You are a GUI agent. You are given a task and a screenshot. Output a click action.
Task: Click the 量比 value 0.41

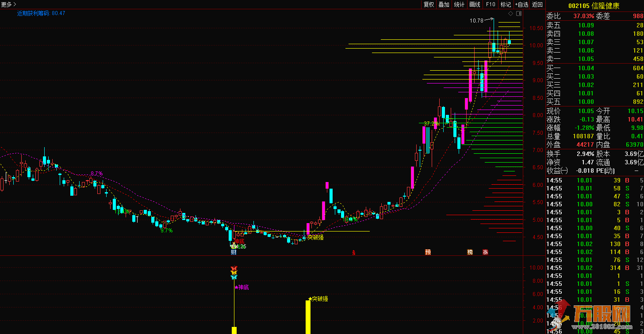637,136
